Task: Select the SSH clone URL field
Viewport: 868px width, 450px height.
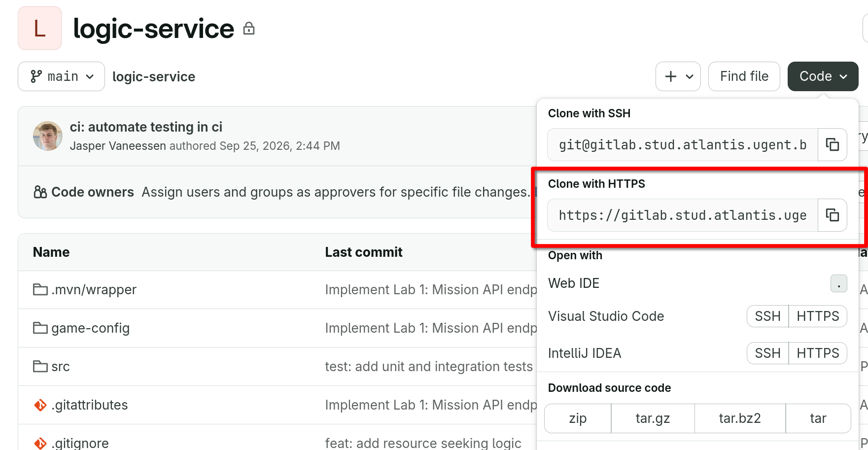Action: pyautogui.click(x=683, y=145)
